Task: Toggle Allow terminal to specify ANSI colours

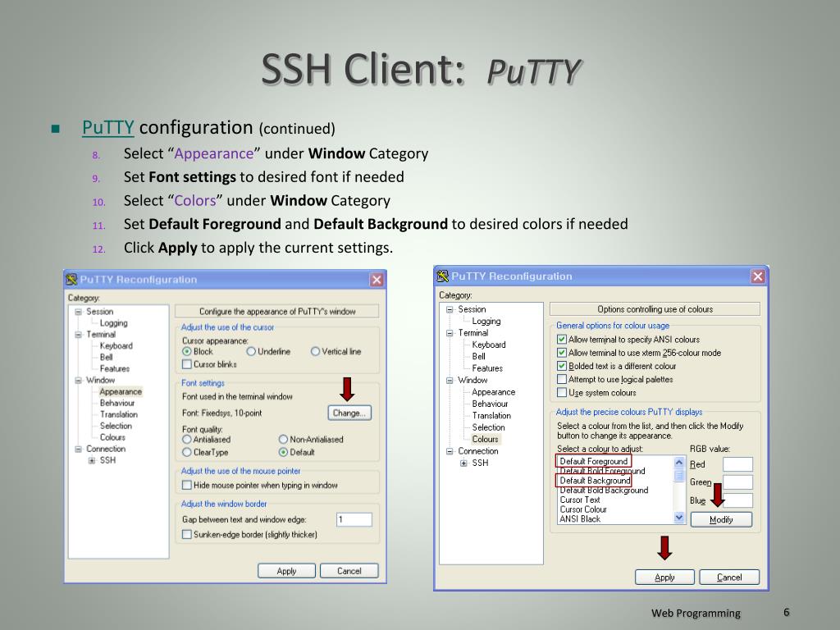Action: tap(562, 339)
